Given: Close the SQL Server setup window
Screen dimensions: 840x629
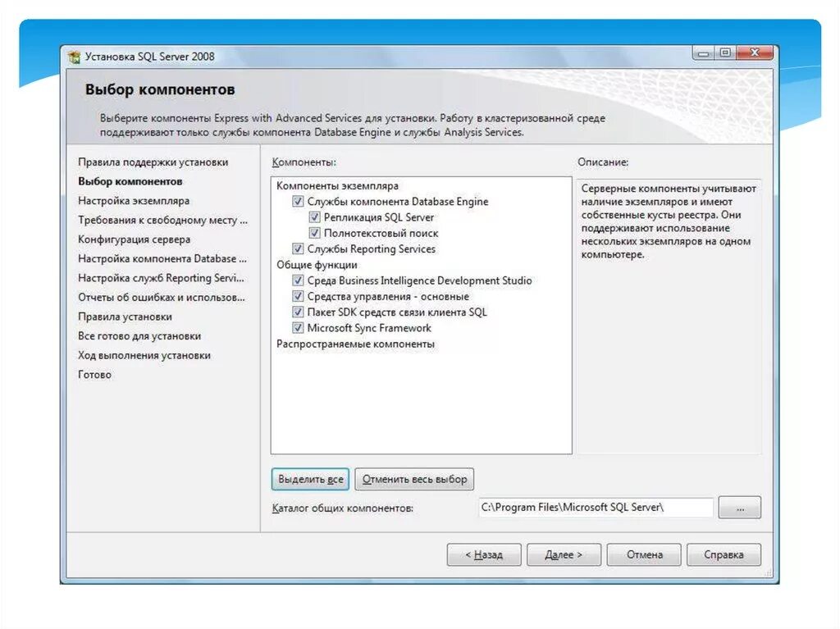Looking at the screenshot, I should click(x=755, y=53).
